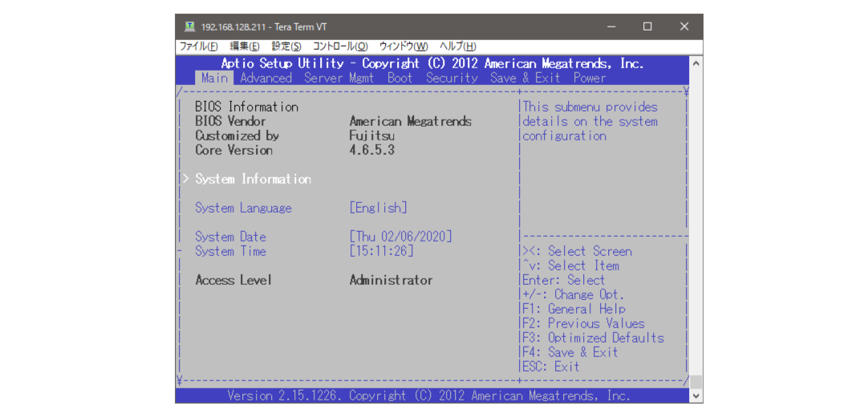Viewport: 868px width, 414px height.
Task: Click the F1: General Help hint
Action: [574, 309]
